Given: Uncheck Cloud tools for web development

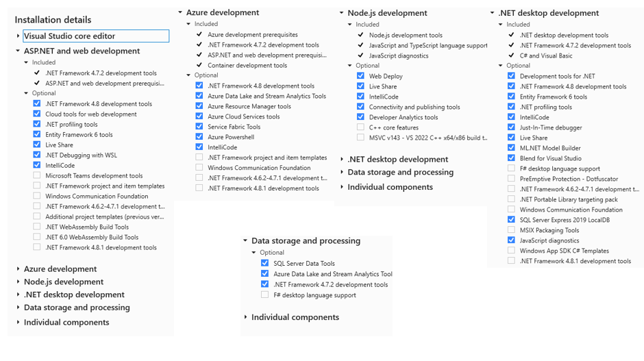Looking at the screenshot, I should (x=37, y=114).
